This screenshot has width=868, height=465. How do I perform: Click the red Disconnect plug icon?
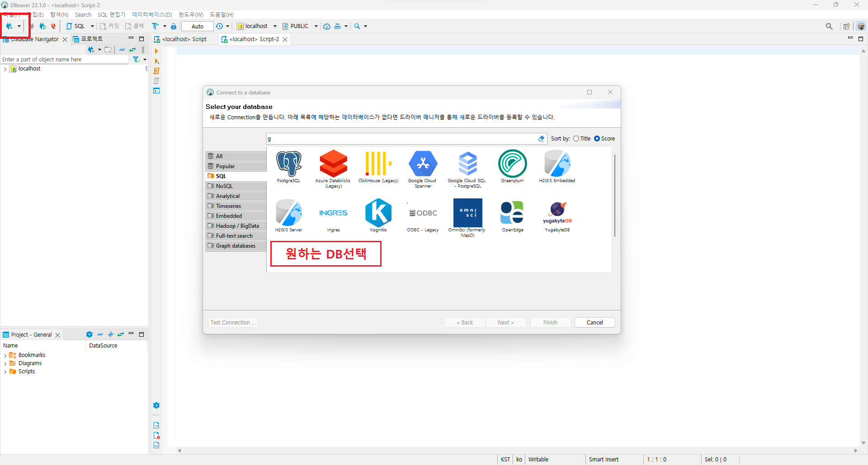[x=53, y=26]
